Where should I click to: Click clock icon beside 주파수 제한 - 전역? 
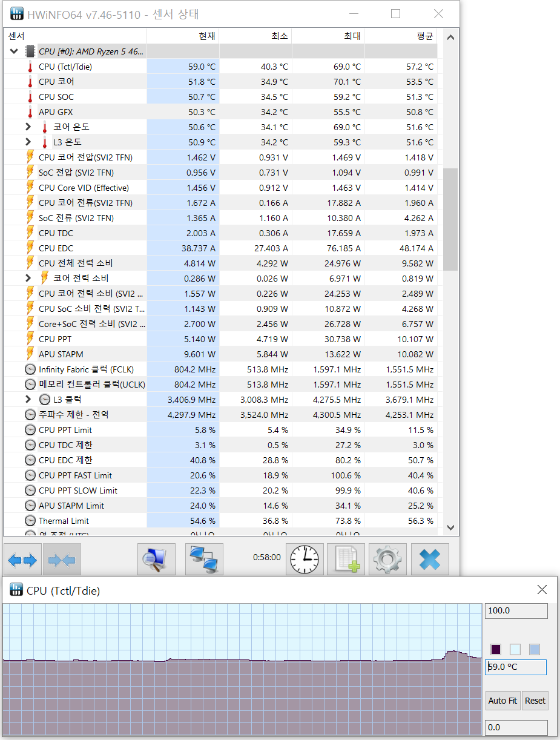pos(30,415)
